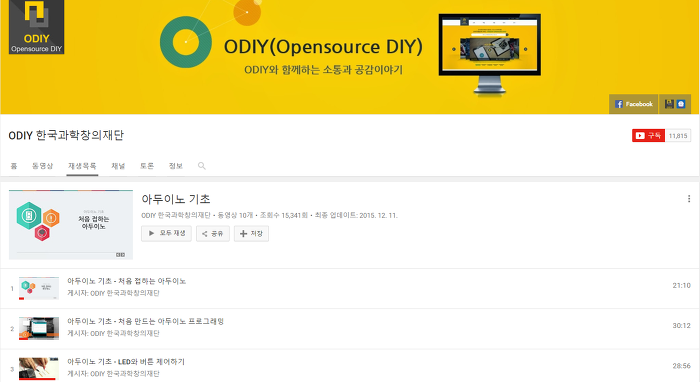Click the channel search magnifier icon

coord(202,166)
